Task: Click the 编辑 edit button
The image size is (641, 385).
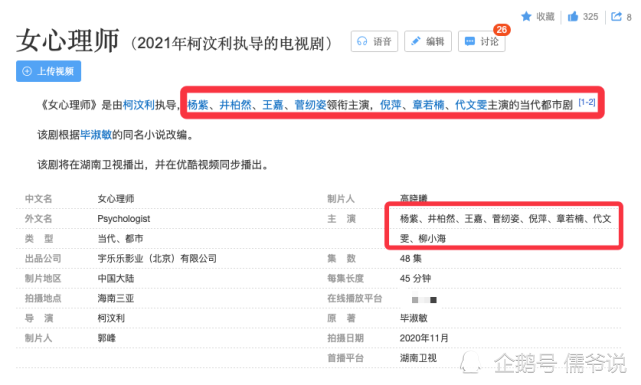Action: click(x=428, y=41)
